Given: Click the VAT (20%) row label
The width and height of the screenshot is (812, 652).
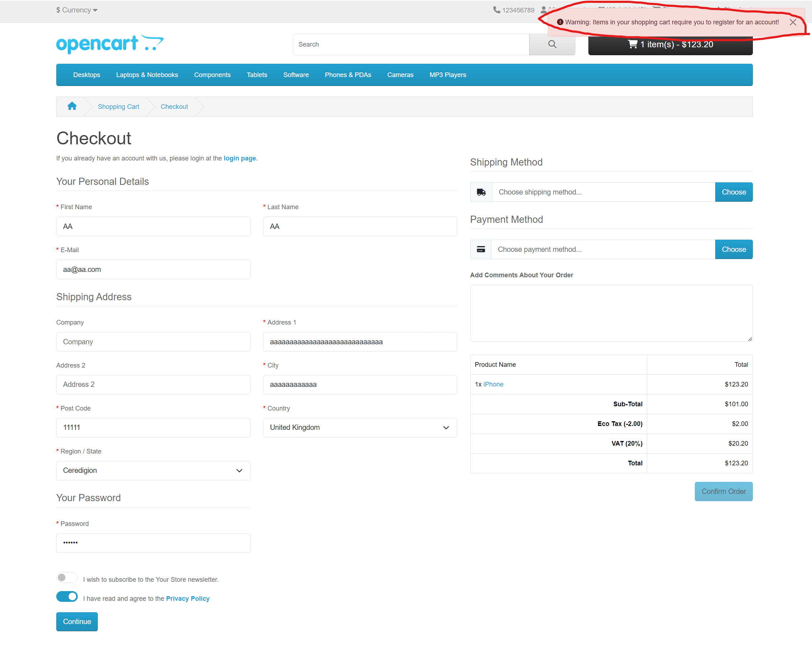Looking at the screenshot, I should 627,444.
